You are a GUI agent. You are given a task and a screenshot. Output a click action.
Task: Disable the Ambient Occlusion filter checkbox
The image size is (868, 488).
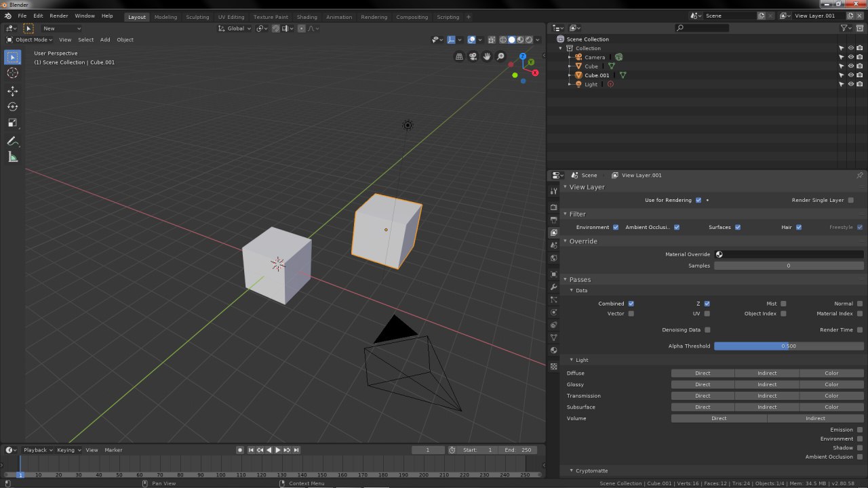(x=677, y=227)
